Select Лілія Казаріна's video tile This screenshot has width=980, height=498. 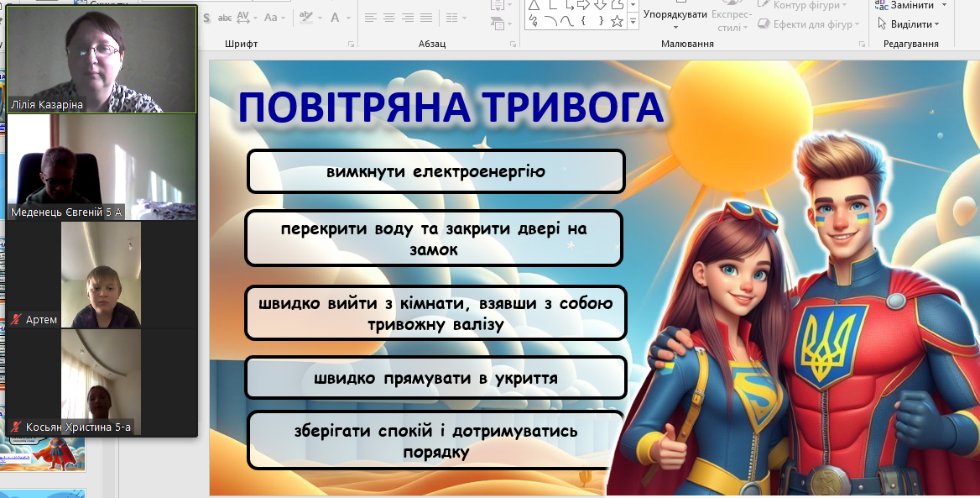coord(102,60)
